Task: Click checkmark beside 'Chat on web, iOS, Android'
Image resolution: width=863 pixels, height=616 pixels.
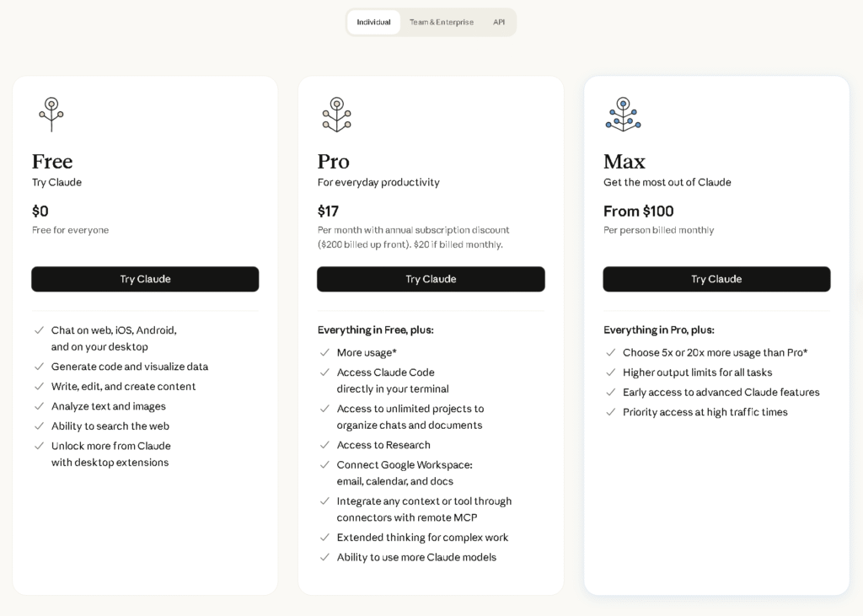Action: coord(40,330)
